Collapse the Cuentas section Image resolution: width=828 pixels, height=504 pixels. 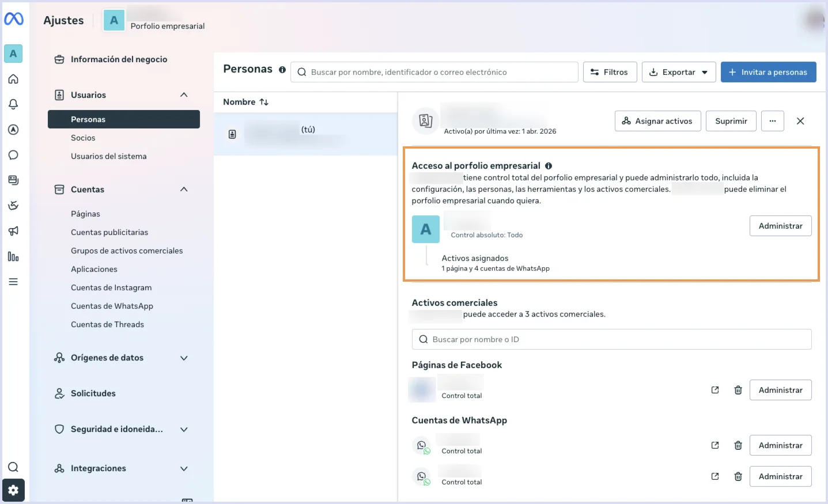point(184,190)
